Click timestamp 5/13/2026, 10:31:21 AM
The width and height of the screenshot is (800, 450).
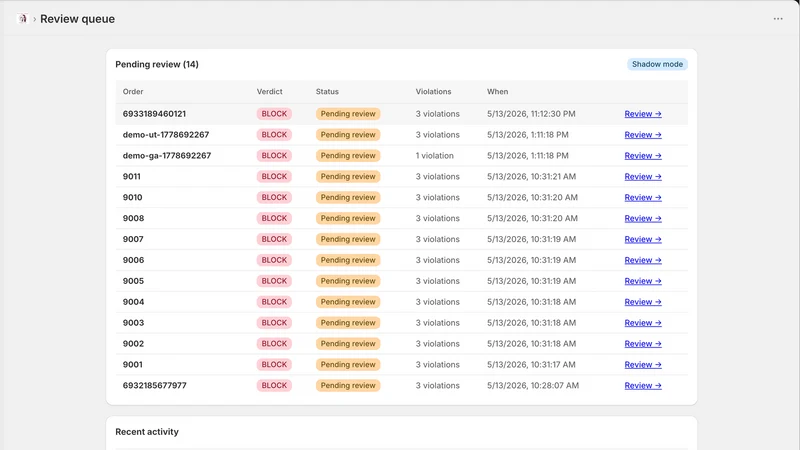pyautogui.click(x=531, y=177)
